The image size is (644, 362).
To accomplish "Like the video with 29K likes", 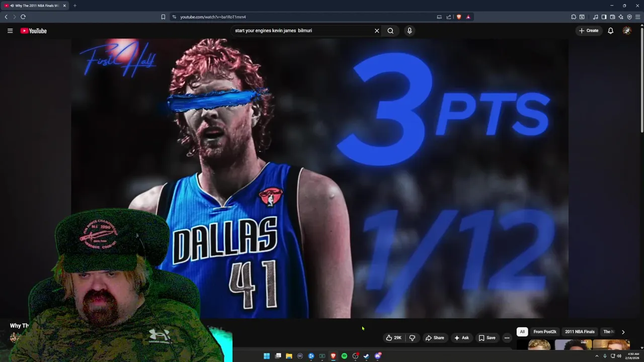I will point(394,338).
